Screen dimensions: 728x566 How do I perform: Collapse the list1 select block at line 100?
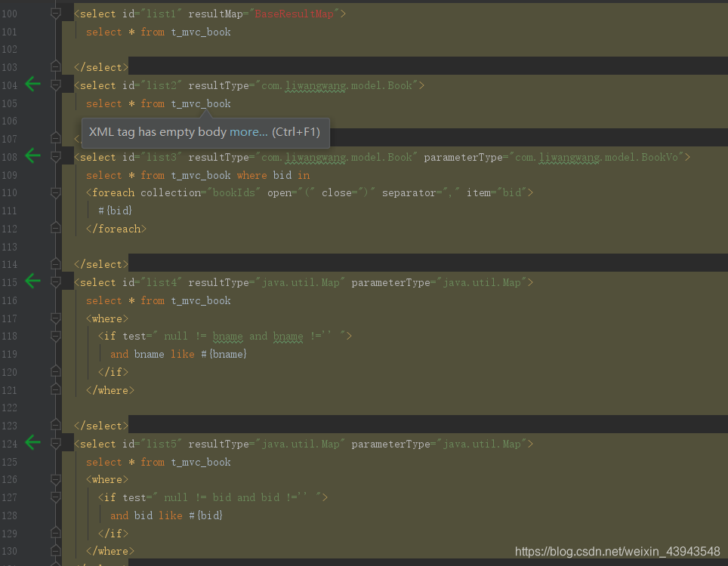[x=55, y=14]
